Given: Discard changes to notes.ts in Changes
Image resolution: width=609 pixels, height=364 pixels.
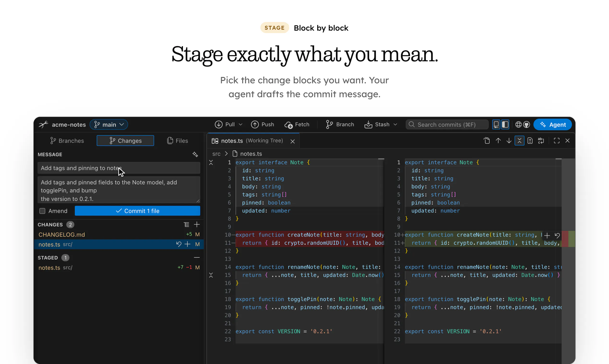Looking at the screenshot, I should [179, 244].
